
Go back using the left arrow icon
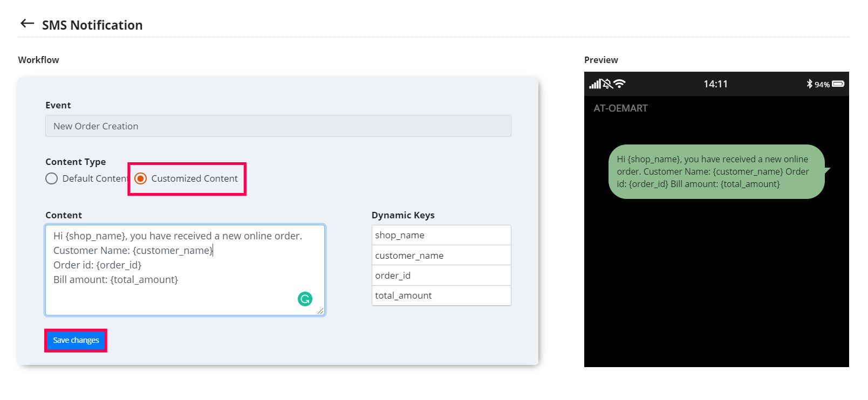point(27,23)
